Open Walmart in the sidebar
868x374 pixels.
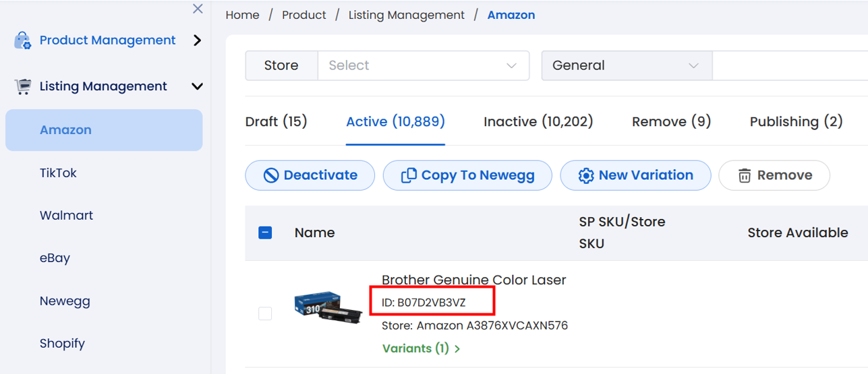(x=67, y=216)
